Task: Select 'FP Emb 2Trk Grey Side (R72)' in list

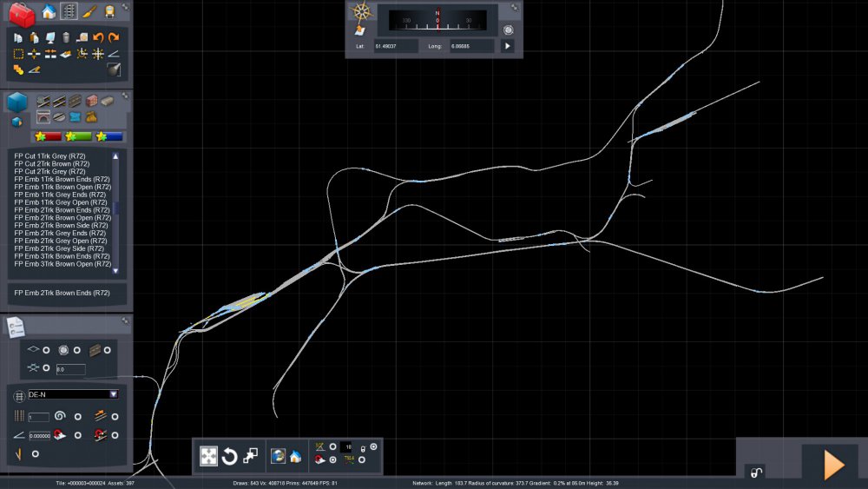Action: tap(61, 248)
